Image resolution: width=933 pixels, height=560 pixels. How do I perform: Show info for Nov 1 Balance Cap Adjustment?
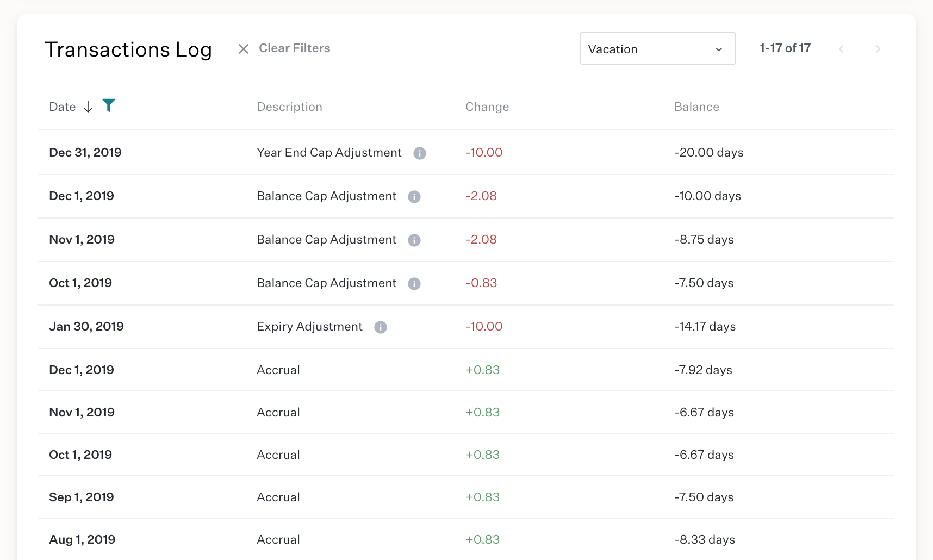pyautogui.click(x=414, y=240)
